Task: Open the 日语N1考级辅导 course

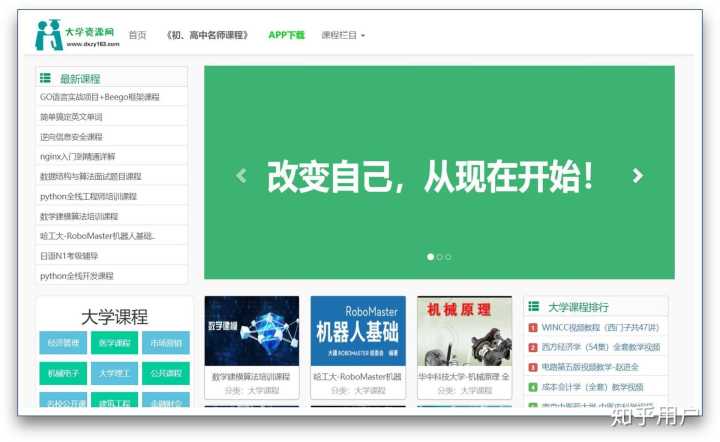Action: click(69, 256)
